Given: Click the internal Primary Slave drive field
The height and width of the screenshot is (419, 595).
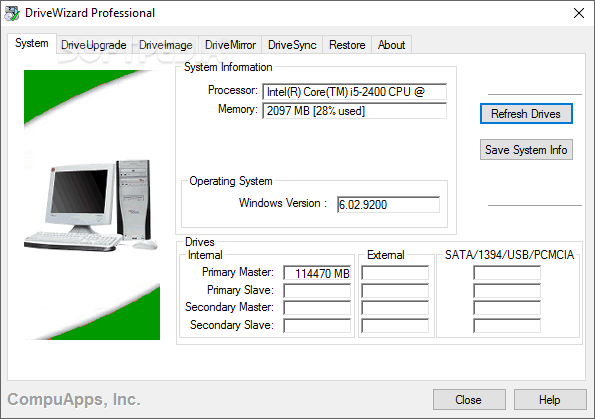Looking at the screenshot, I should 317,291.
